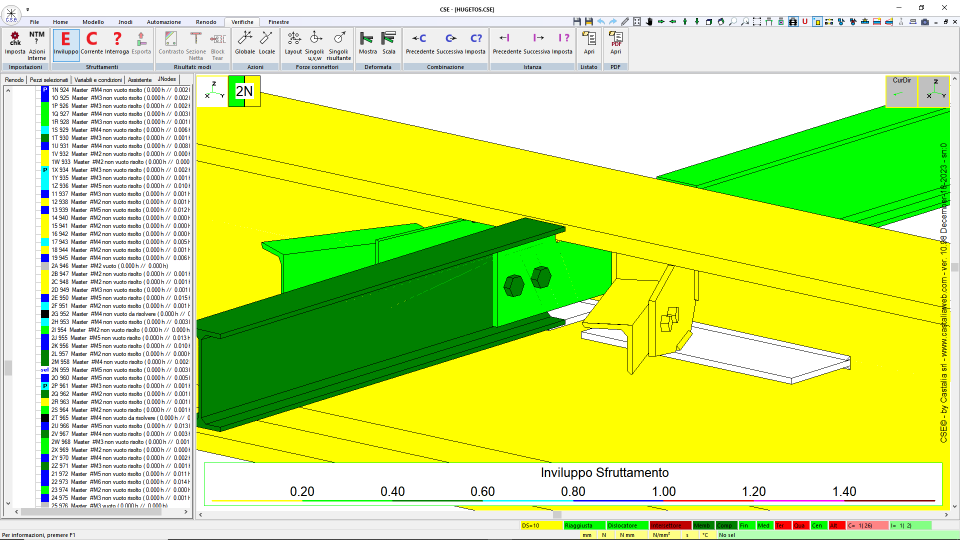Click the top-right axis orientation box
Image resolution: width=960 pixels, height=540 pixels.
pyautogui.click(x=934, y=91)
